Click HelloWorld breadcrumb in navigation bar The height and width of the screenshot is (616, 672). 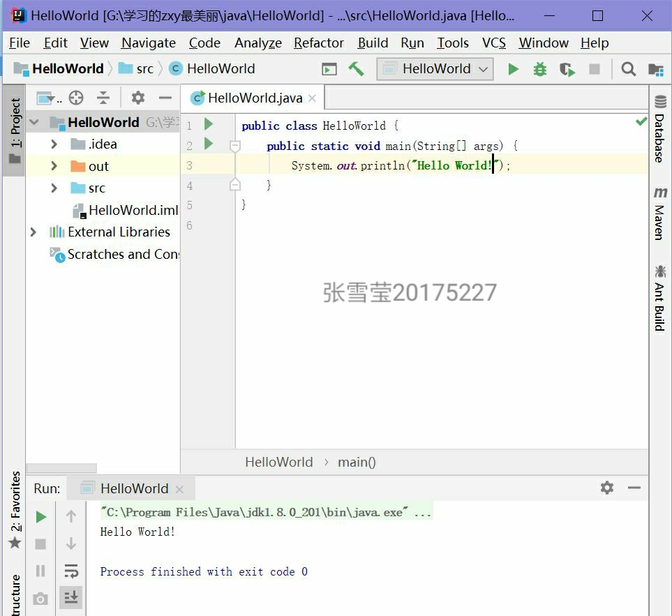(x=59, y=68)
